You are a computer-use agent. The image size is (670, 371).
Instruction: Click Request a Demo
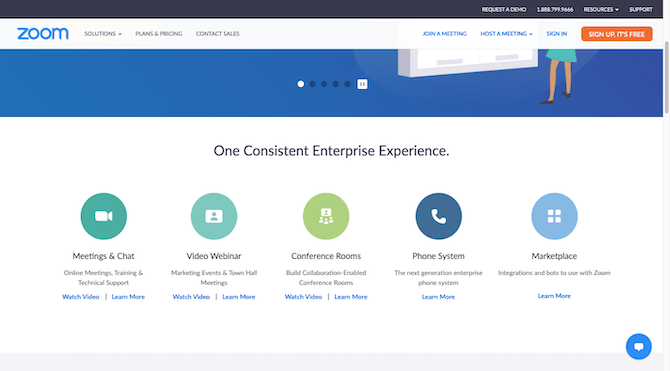[x=504, y=9]
